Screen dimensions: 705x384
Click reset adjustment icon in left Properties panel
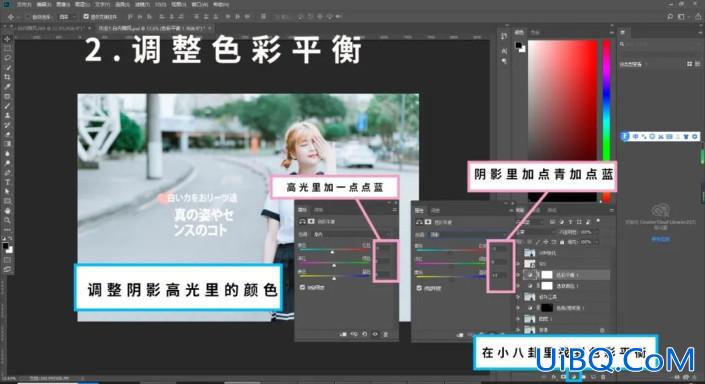pyautogui.click(x=365, y=334)
